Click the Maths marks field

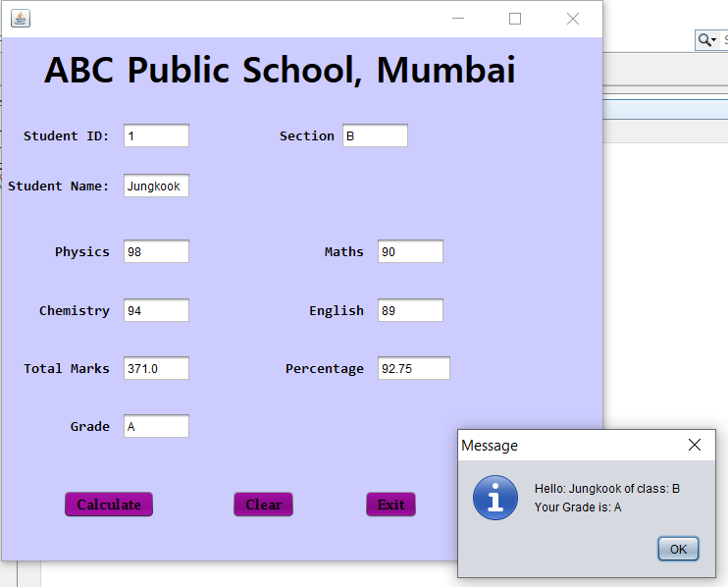410,251
